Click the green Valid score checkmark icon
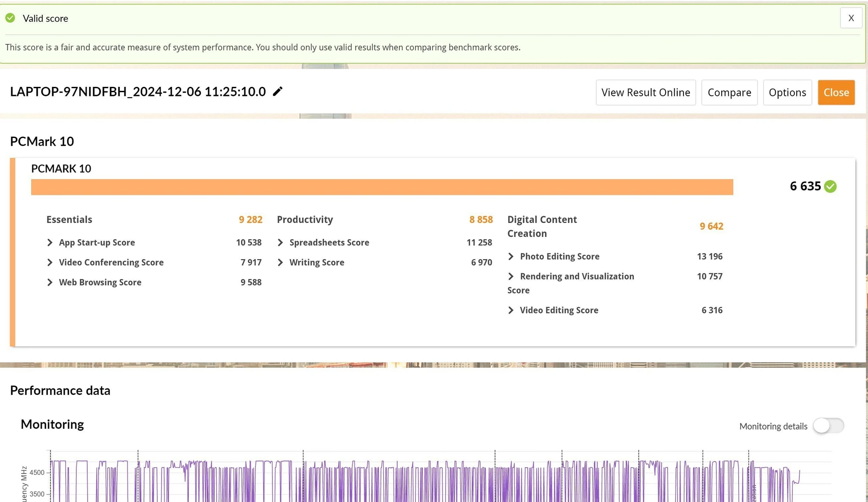This screenshot has height=502, width=868. coord(10,18)
